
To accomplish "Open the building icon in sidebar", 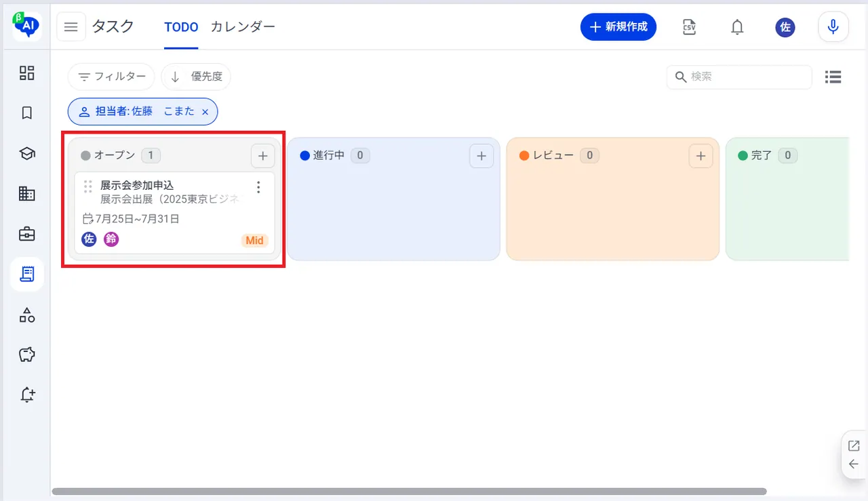I will (27, 194).
